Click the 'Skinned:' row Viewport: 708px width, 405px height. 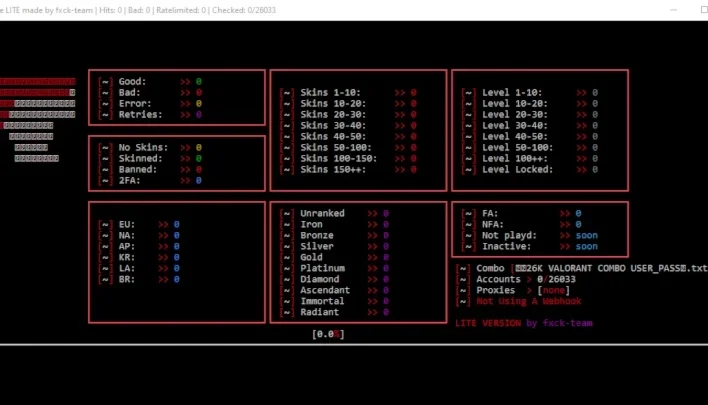point(150,158)
